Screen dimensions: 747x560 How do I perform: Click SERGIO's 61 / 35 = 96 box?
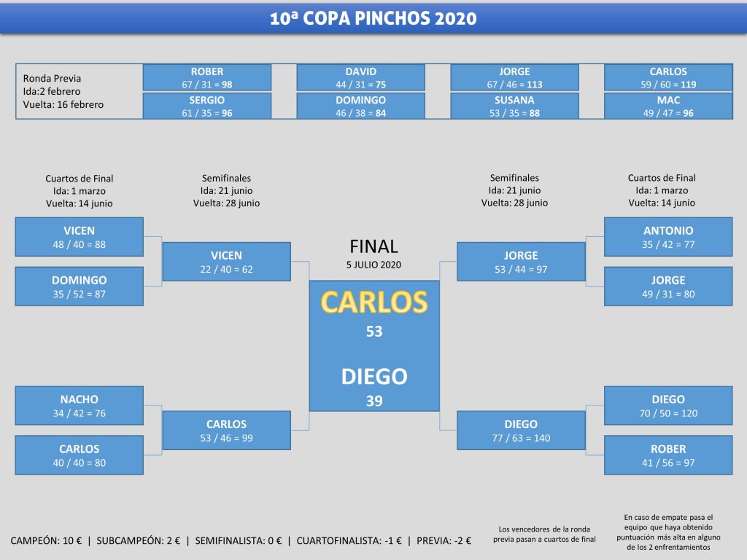207,106
